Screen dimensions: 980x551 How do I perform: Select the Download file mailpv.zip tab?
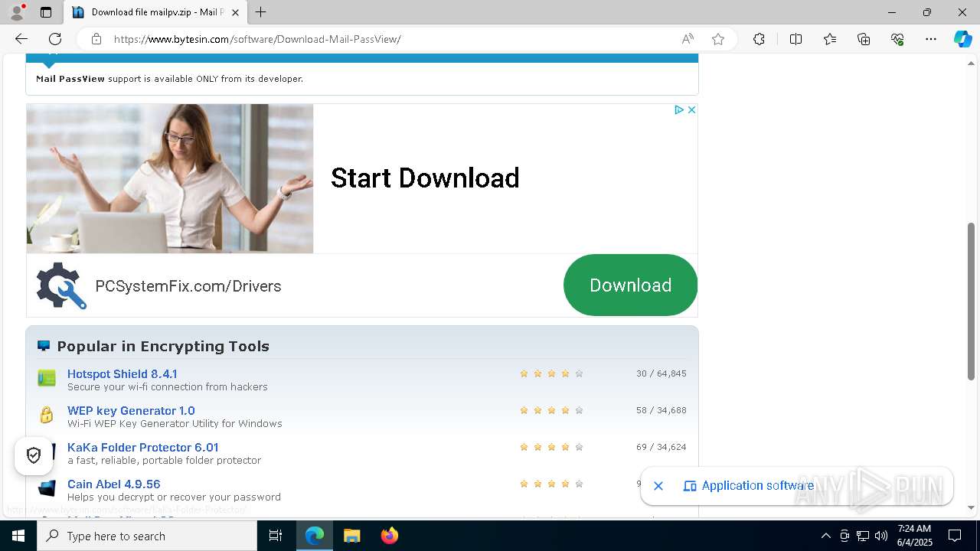pyautogui.click(x=156, y=12)
